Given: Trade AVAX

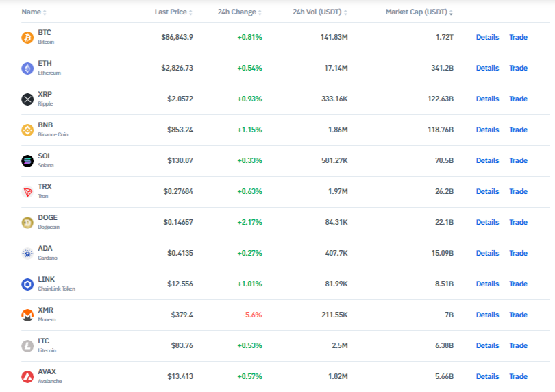Looking at the screenshot, I should (x=518, y=376).
